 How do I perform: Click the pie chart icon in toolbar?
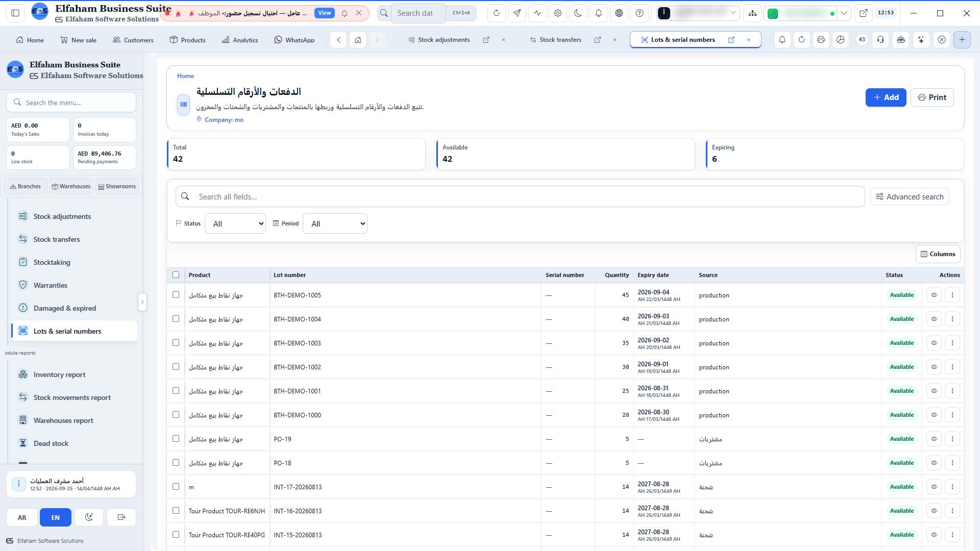841,40
